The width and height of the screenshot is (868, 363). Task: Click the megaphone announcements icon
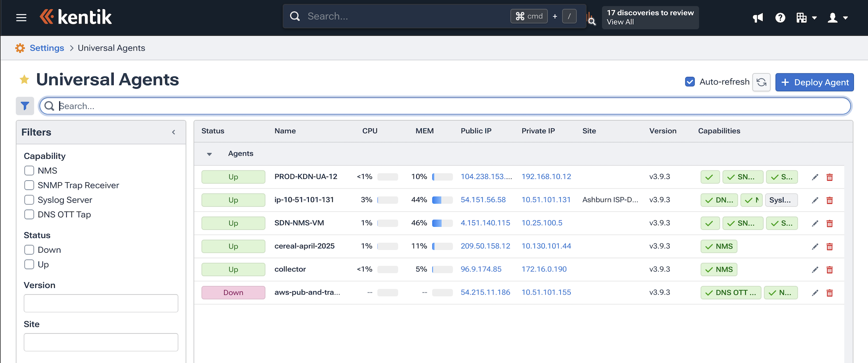point(757,18)
